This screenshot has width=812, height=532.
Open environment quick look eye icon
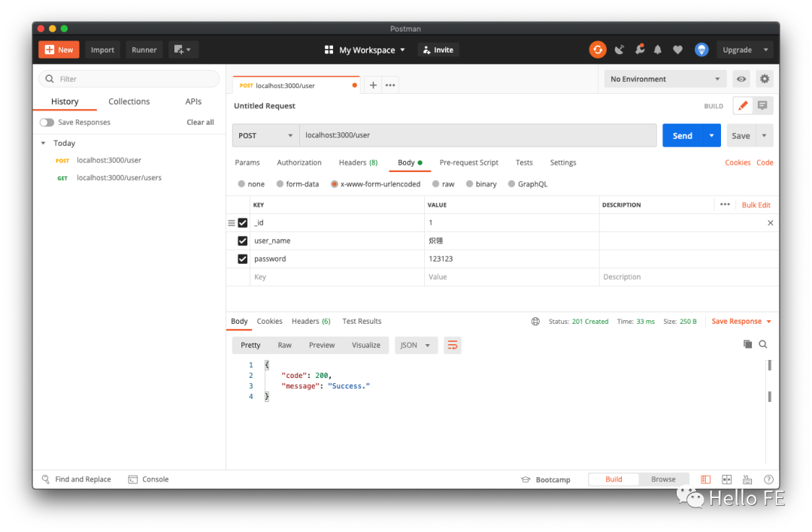741,79
